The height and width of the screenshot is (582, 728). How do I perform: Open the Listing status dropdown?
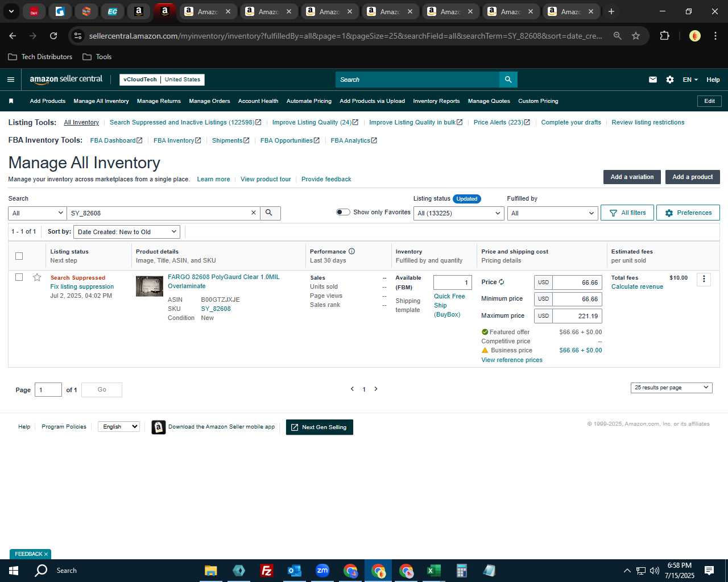458,213
